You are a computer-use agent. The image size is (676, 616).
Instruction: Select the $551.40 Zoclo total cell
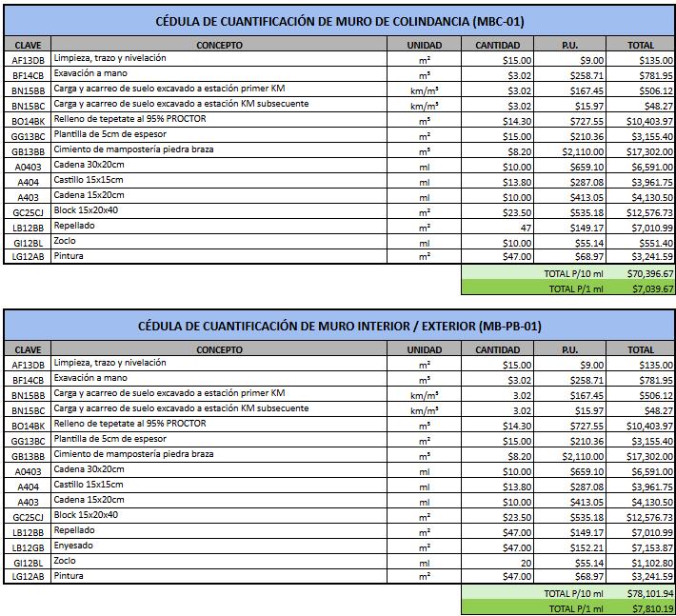(x=641, y=243)
